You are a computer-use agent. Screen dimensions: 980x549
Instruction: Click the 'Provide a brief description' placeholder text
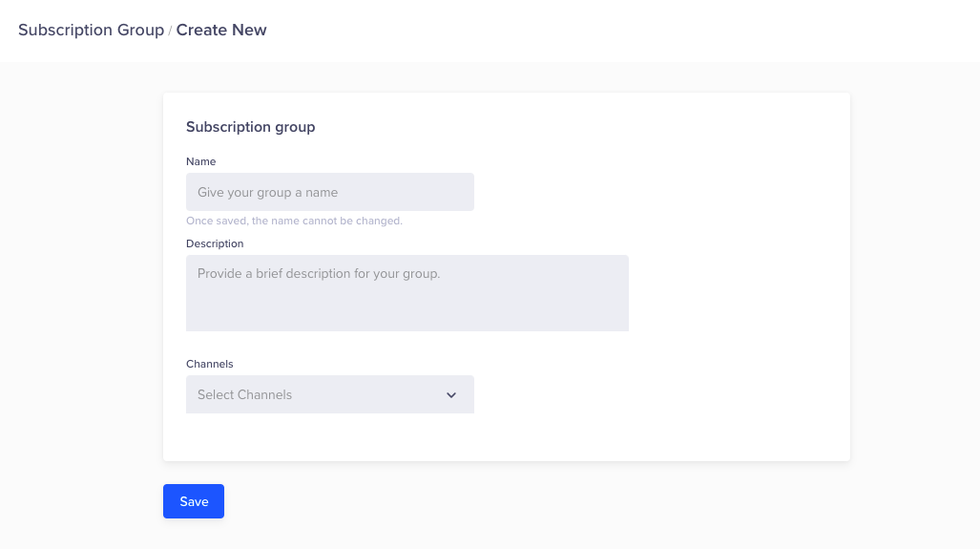click(319, 273)
